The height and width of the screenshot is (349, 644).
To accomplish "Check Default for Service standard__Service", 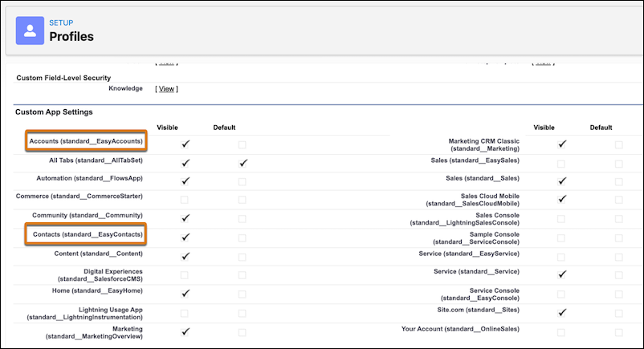I will [619, 274].
